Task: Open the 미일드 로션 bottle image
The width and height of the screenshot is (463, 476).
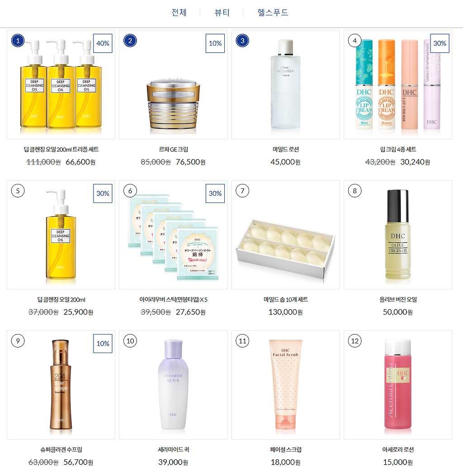Action: (x=286, y=85)
